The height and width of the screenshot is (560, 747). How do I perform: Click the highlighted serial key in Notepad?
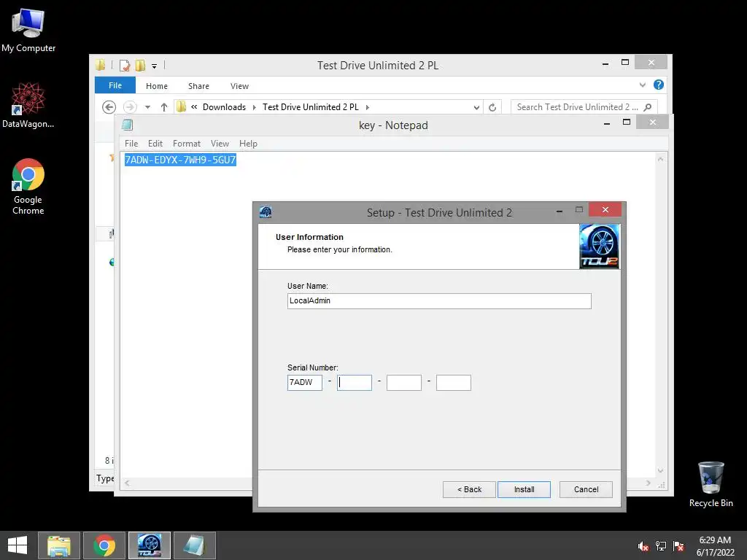coord(181,160)
